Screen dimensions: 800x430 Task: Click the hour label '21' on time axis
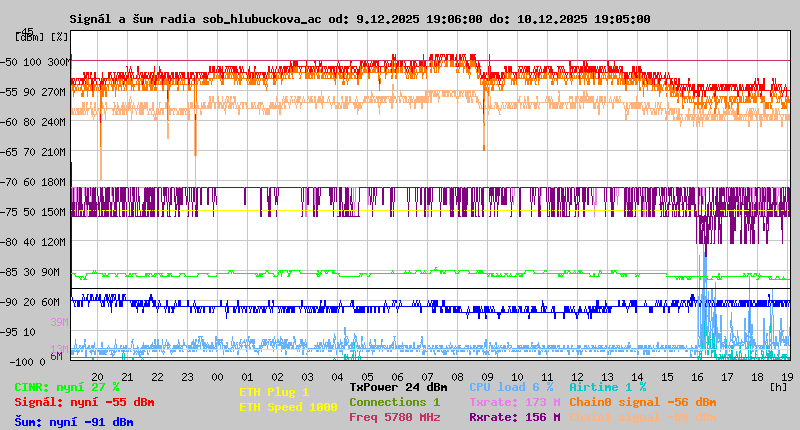click(x=128, y=377)
